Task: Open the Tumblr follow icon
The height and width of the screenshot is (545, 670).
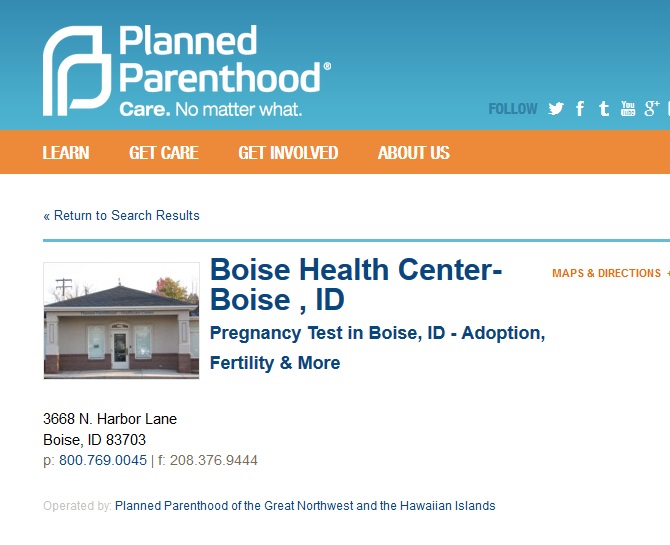Action: 604,109
